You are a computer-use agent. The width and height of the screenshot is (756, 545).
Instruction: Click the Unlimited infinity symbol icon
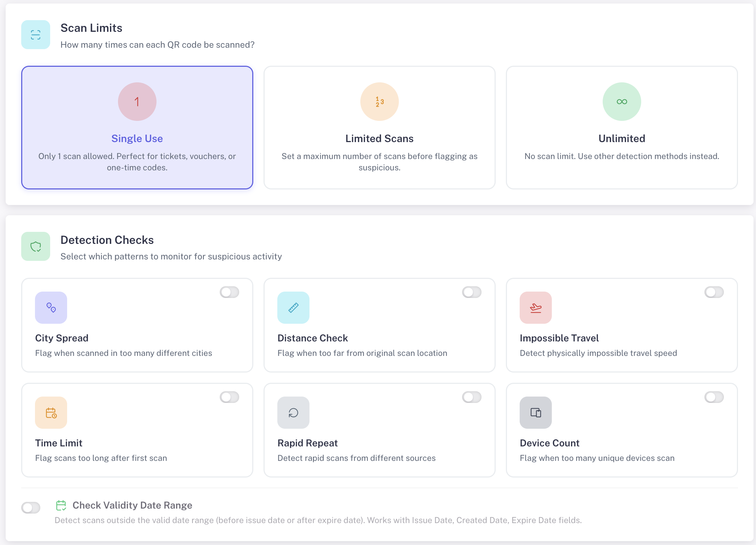point(622,102)
